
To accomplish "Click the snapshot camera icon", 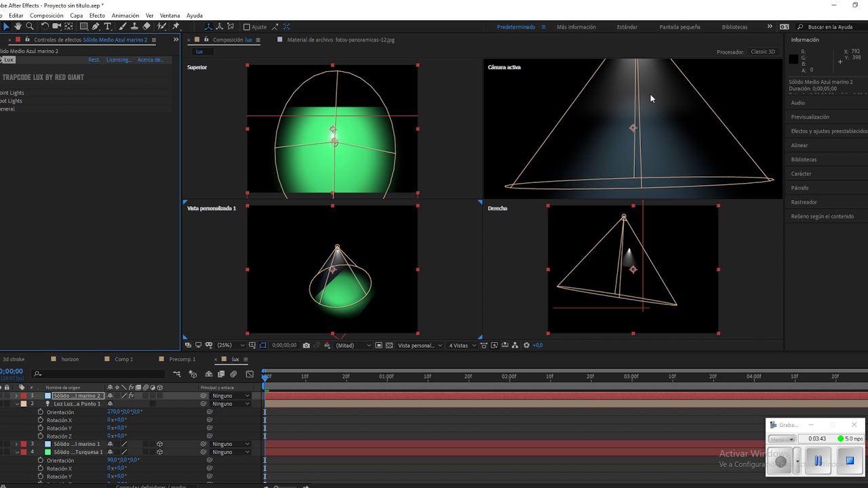I will [x=307, y=345].
